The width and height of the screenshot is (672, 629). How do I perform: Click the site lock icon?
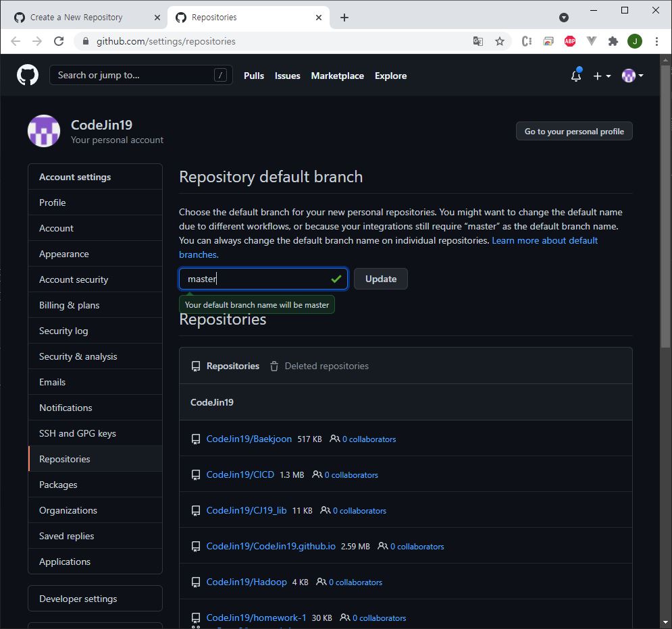pyautogui.click(x=85, y=41)
